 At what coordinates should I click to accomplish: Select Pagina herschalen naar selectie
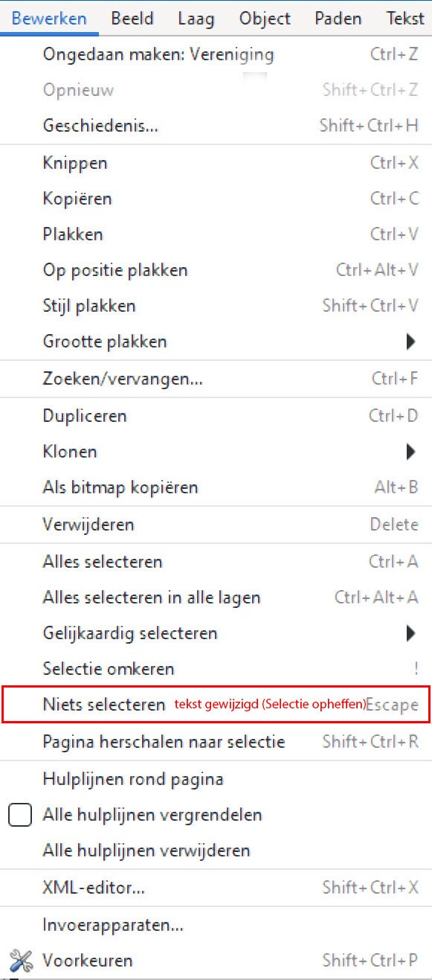click(164, 742)
